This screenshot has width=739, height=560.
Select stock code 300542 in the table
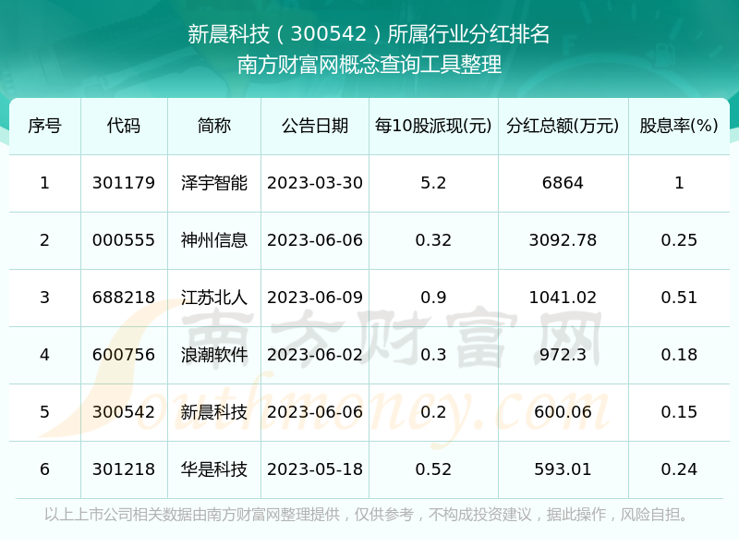coord(124,412)
